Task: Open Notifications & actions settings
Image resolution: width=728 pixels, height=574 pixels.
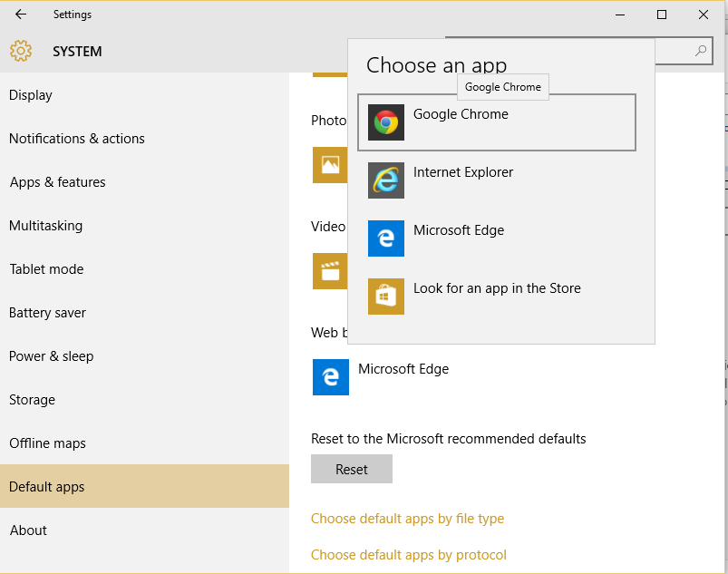Action: point(144,139)
